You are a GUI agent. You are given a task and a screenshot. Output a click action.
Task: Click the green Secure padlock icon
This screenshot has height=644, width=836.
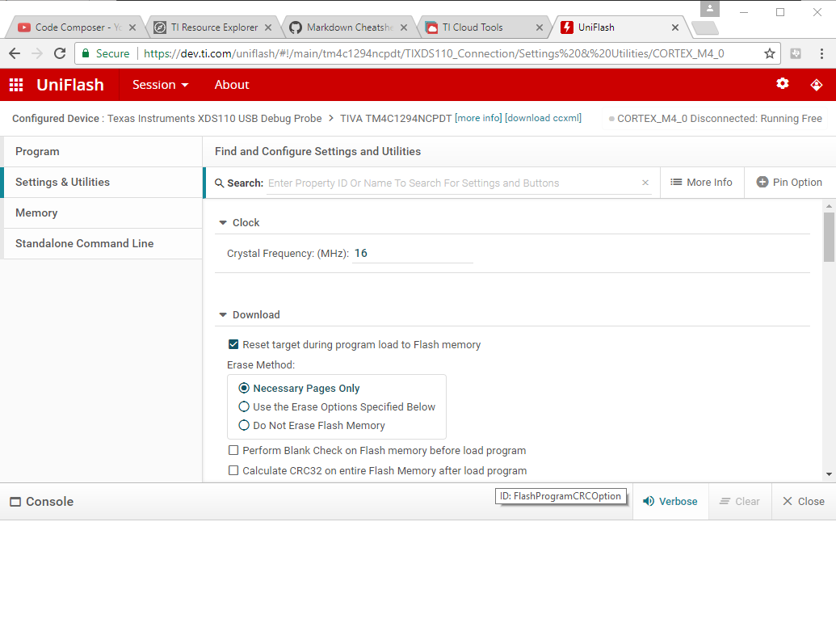(x=86, y=53)
